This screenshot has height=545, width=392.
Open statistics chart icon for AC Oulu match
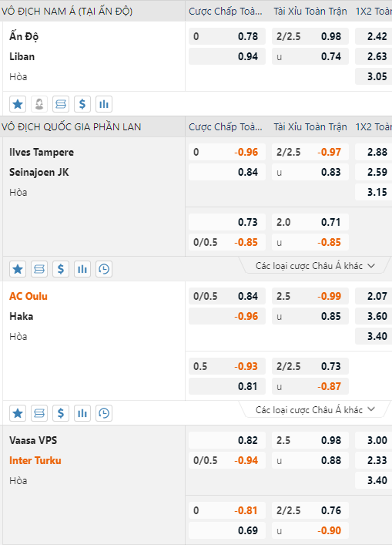coord(82,413)
